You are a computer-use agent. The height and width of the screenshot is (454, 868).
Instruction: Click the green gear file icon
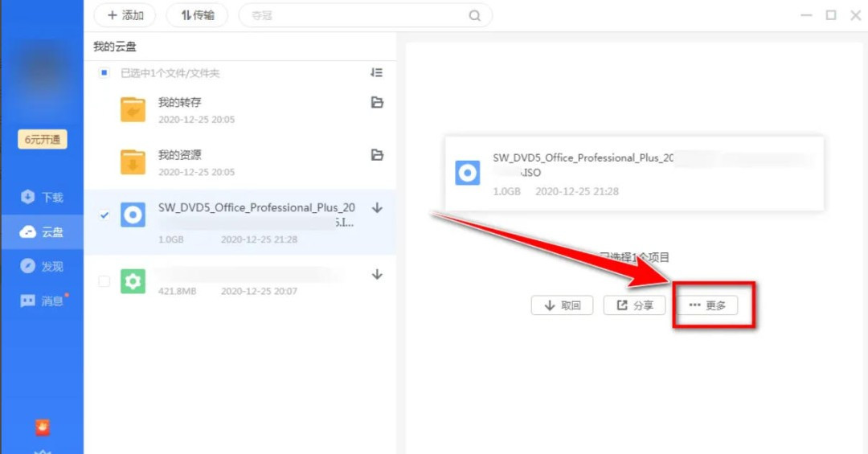pos(133,281)
